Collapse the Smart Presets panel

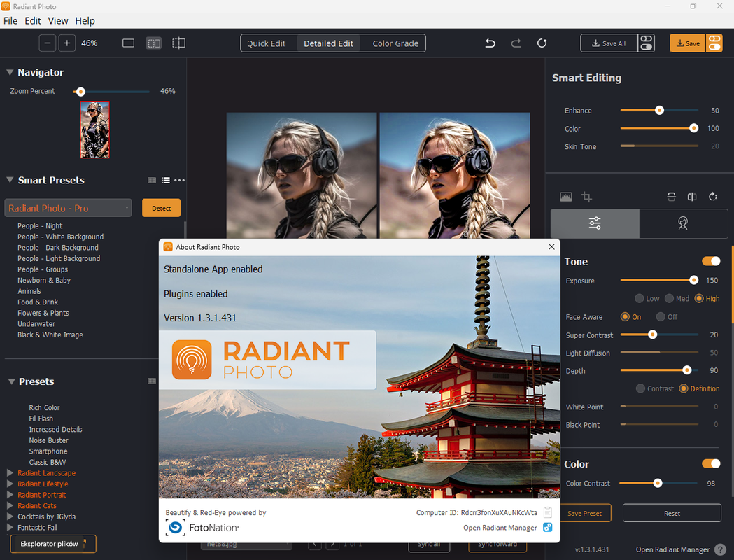(x=10, y=180)
